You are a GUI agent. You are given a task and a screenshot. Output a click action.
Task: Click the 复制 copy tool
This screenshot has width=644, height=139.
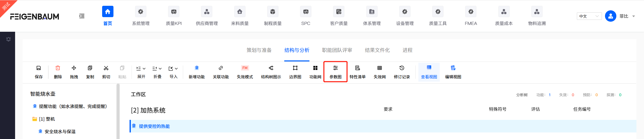click(90, 72)
